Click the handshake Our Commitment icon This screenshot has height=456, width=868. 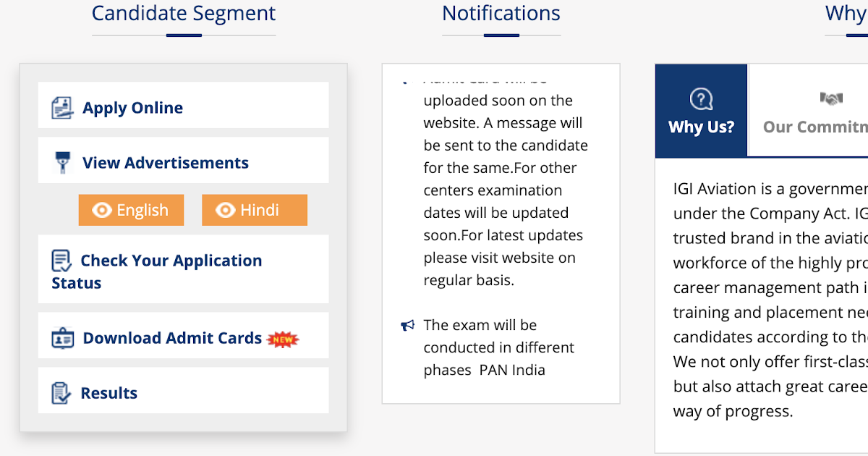point(831,98)
